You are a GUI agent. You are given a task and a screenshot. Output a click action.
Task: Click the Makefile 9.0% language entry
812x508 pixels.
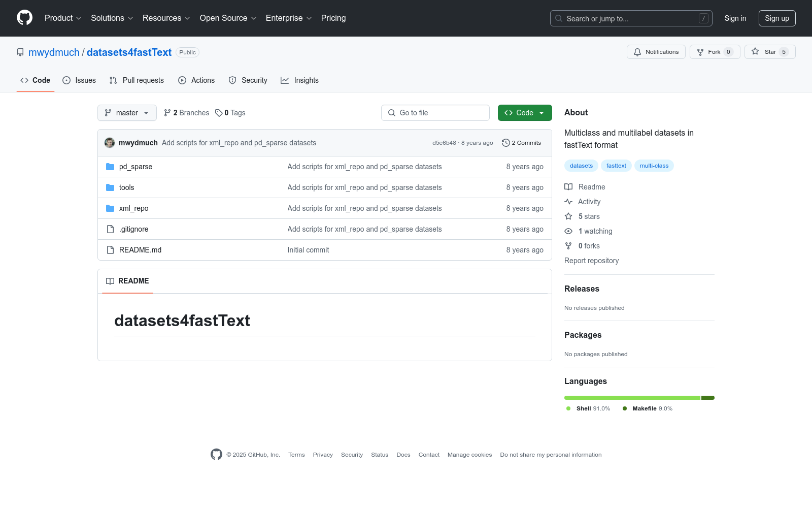pos(647,408)
